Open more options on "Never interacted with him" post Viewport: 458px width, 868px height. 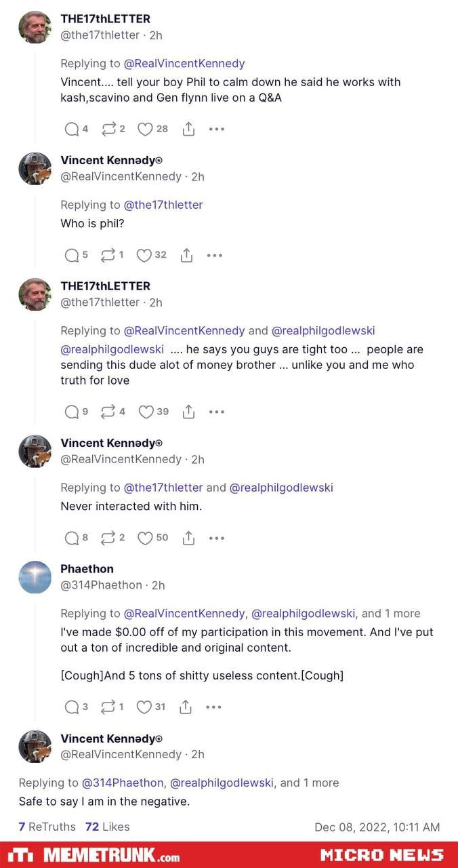click(216, 538)
